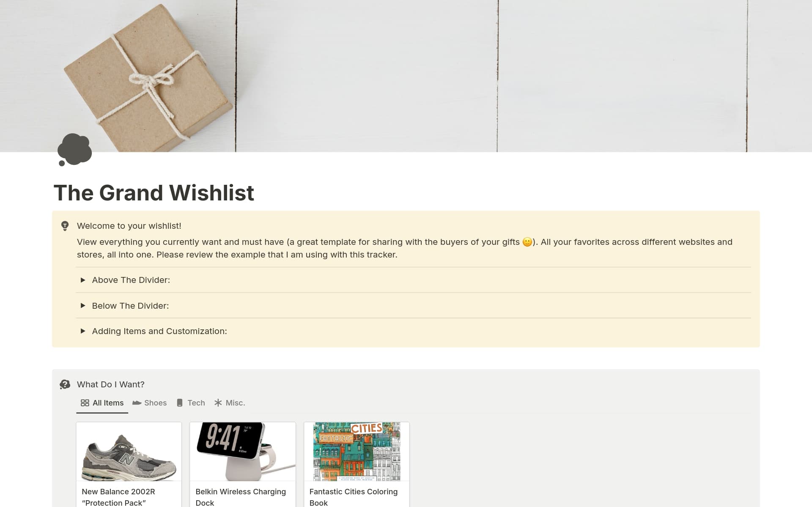
Task: Click the phone icon on Tech tab
Action: (180, 403)
